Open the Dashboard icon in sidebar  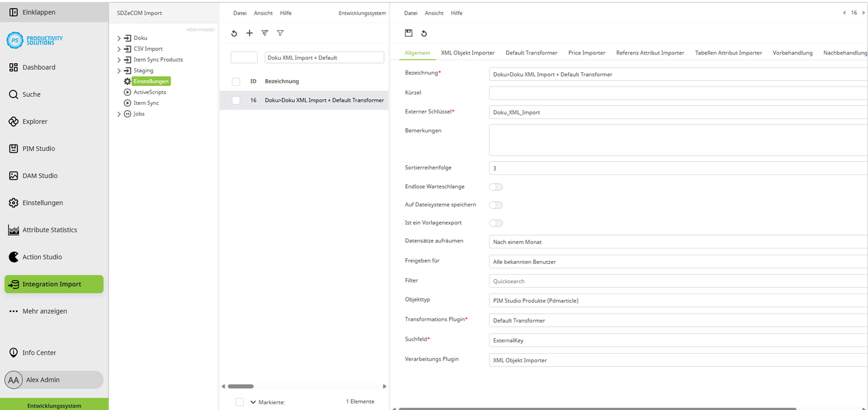pyautogui.click(x=14, y=67)
